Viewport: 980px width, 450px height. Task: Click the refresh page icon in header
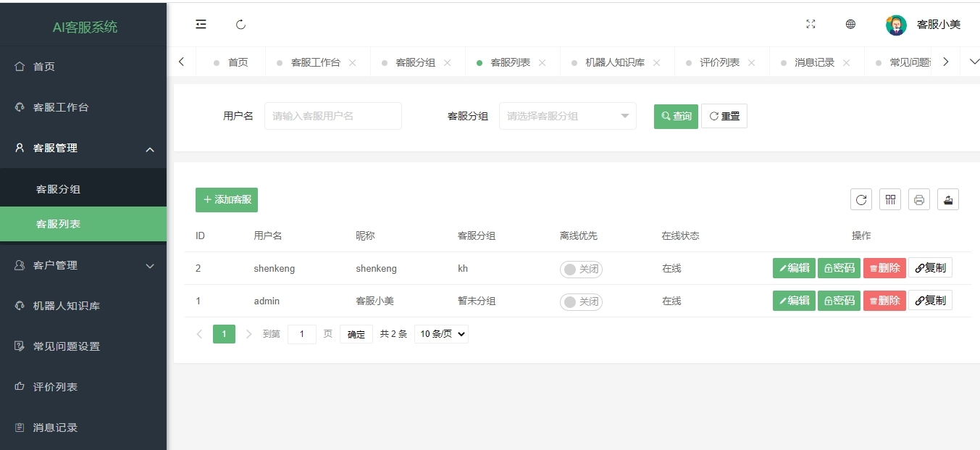point(241,25)
